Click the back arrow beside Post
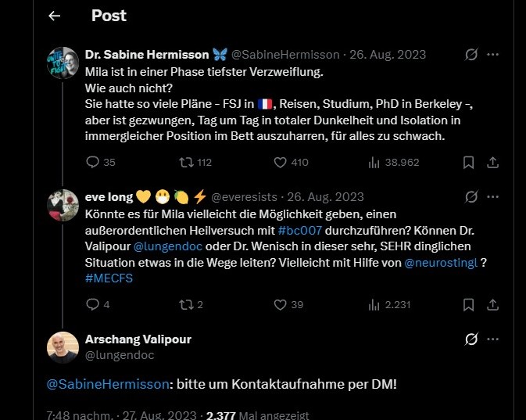The image size is (526, 420). pyautogui.click(x=55, y=16)
